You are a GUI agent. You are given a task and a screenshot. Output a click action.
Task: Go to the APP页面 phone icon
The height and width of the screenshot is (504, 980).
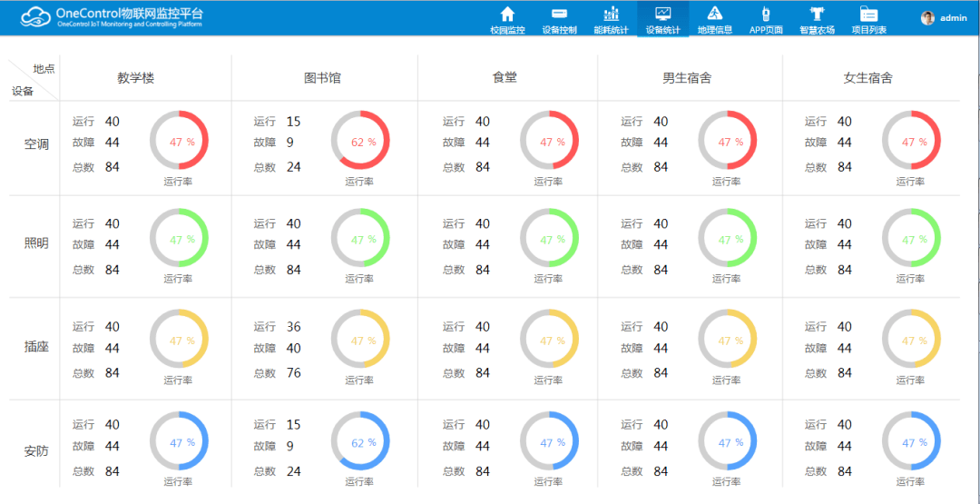(x=766, y=14)
